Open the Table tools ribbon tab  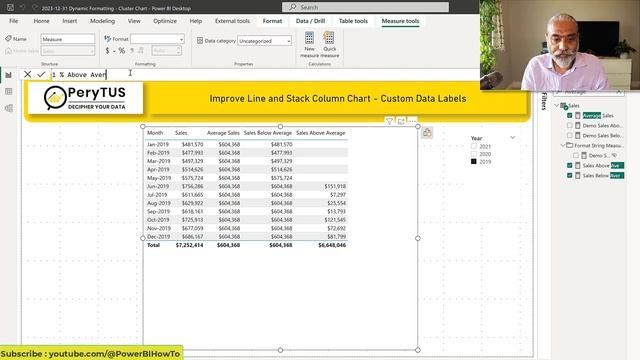click(x=353, y=21)
